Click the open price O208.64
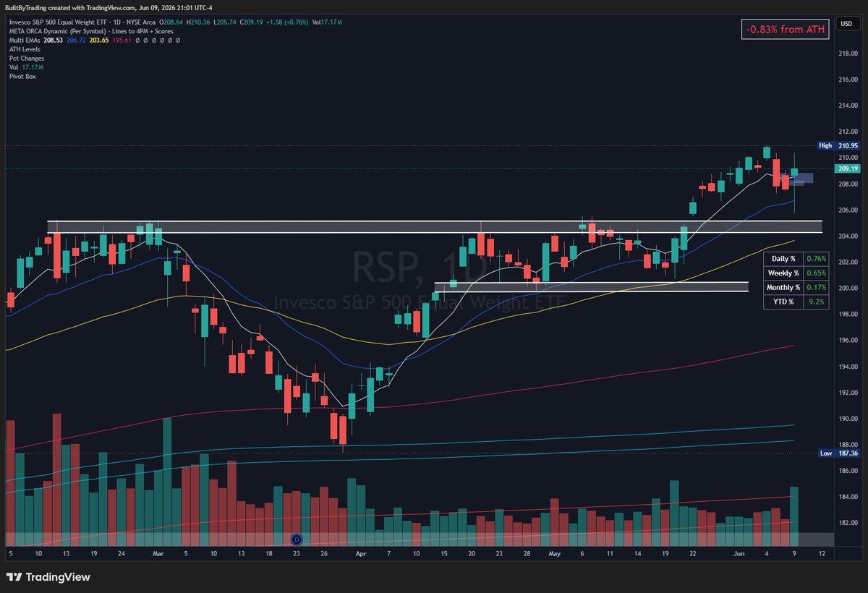This screenshot has height=593, width=868. [x=171, y=22]
